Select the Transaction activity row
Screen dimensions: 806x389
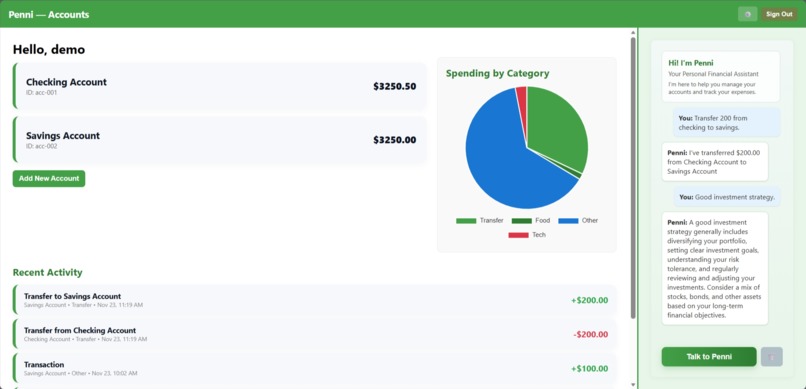(315, 368)
